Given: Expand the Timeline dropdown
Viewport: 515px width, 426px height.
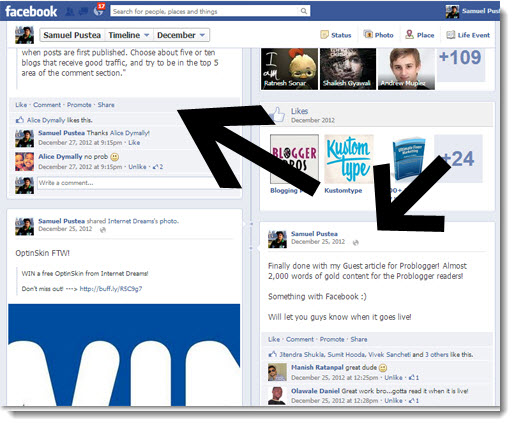Looking at the screenshot, I should 128,35.
